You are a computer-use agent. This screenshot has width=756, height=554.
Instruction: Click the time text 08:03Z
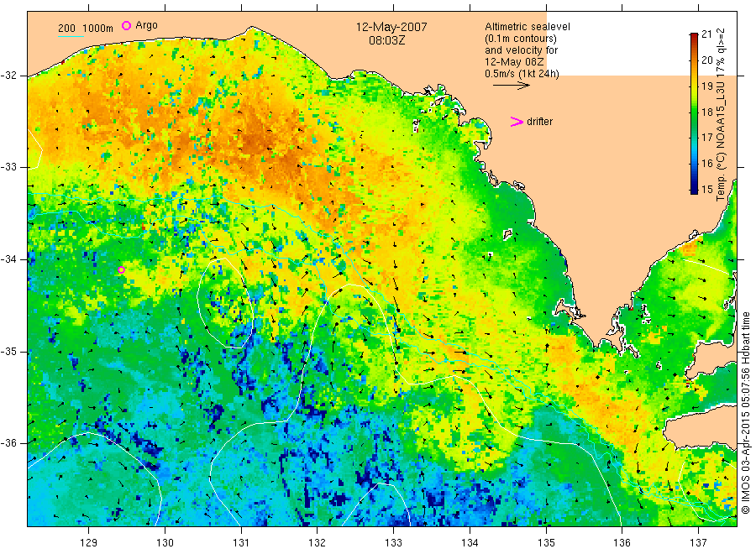coord(387,40)
